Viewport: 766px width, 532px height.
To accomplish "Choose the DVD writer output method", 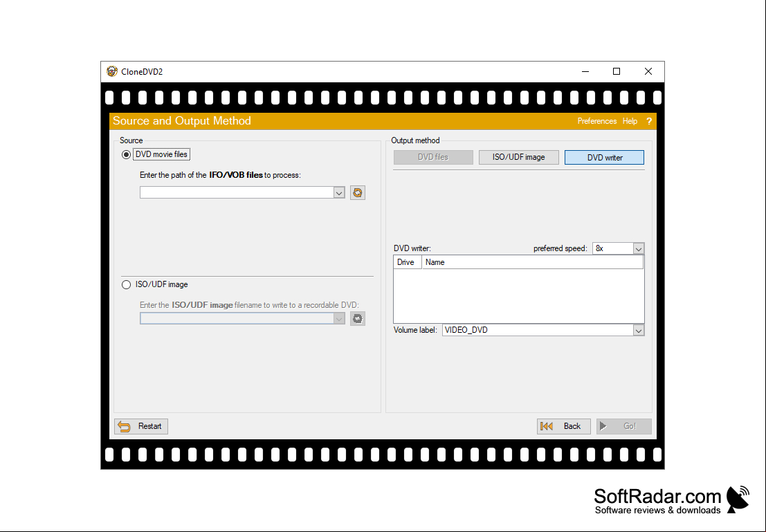I will pyautogui.click(x=604, y=157).
